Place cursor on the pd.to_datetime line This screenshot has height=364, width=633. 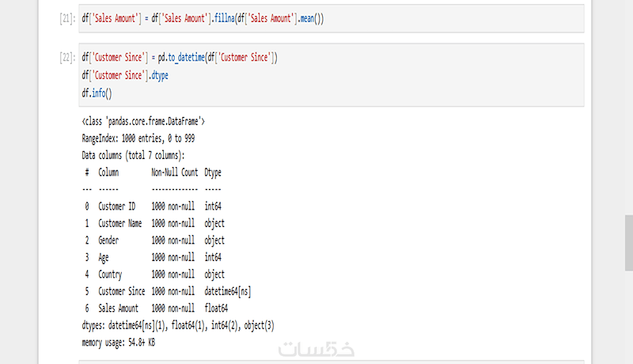[179, 59]
